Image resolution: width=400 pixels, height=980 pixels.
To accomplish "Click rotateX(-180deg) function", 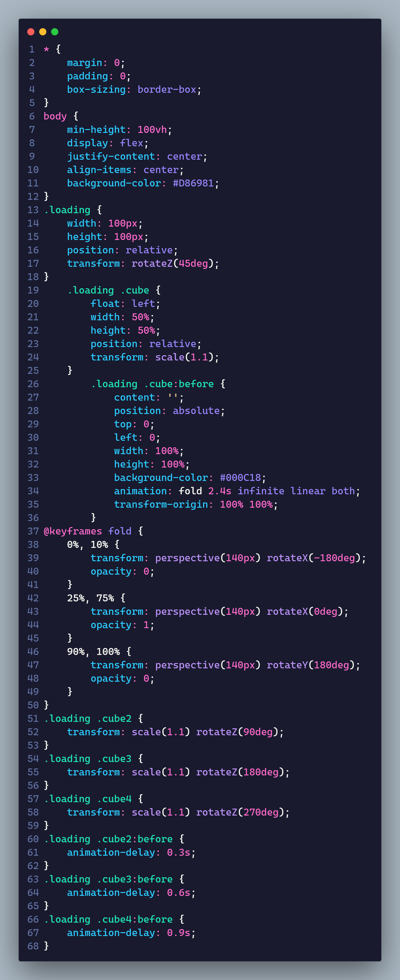I will pos(314,558).
